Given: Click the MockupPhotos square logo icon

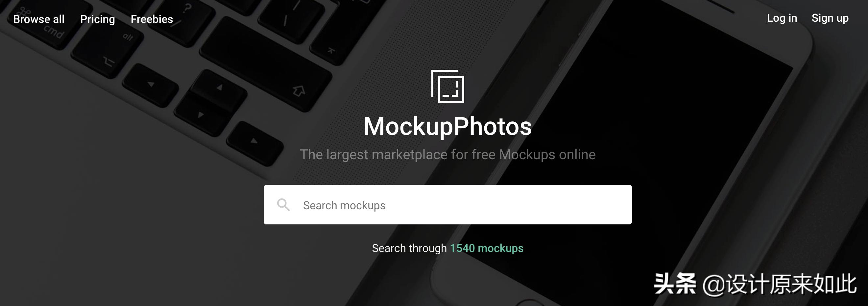Looking at the screenshot, I should click(447, 86).
